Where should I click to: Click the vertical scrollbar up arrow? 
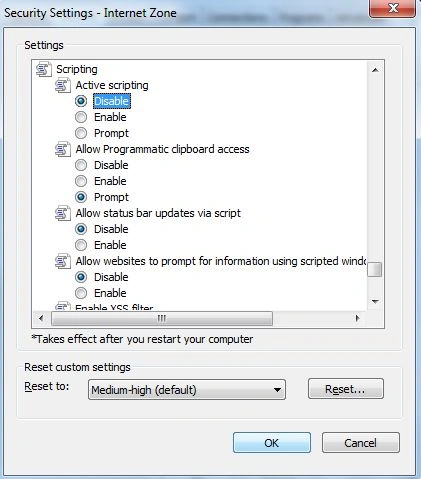375,70
